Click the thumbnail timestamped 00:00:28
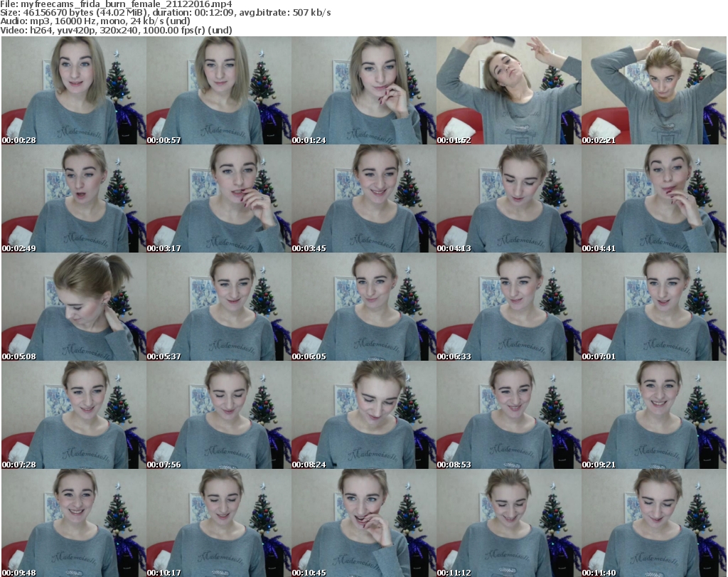The image size is (728, 577). [x=73, y=90]
